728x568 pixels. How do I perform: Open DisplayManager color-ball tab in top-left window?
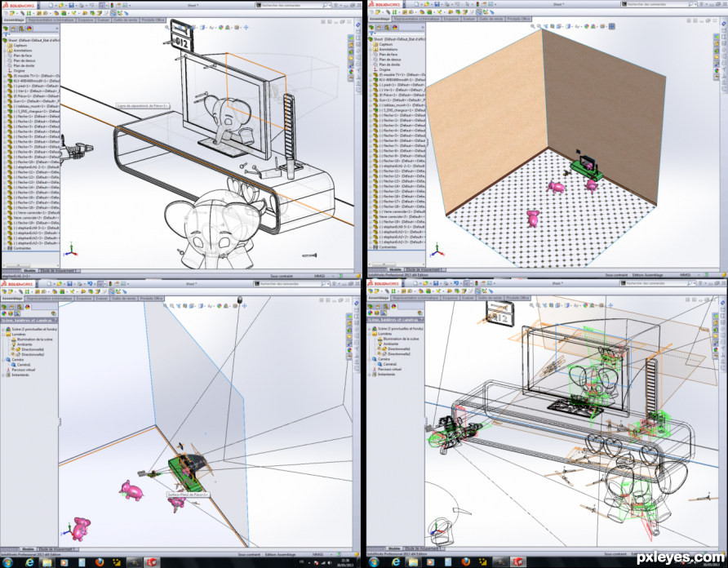[x=29, y=29]
